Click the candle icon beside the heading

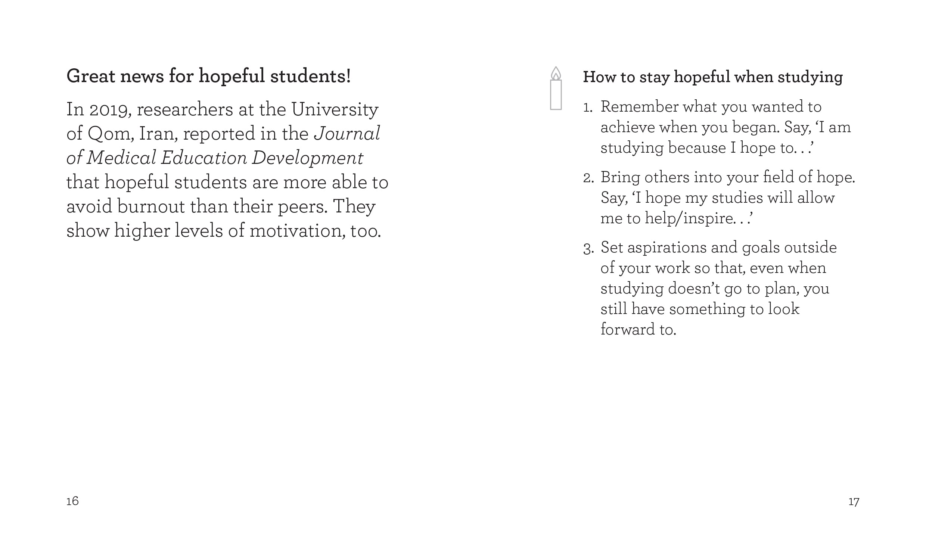pos(556,89)
